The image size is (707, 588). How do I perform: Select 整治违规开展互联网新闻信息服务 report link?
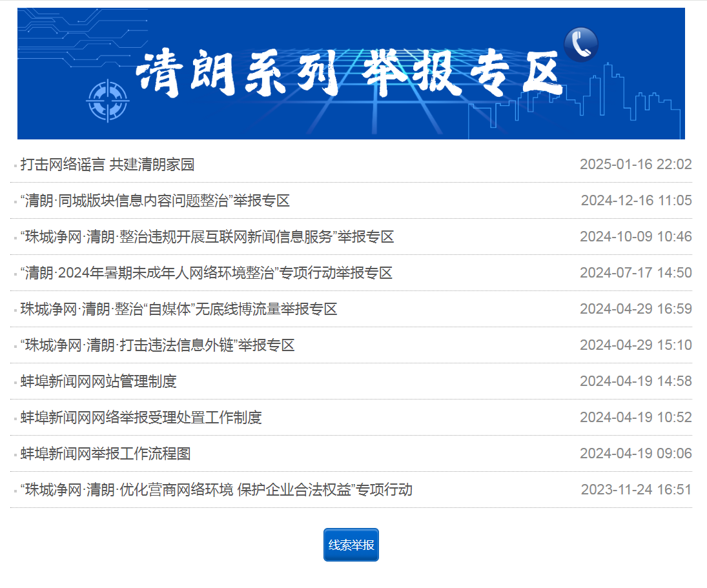click(x=207, y=237)
